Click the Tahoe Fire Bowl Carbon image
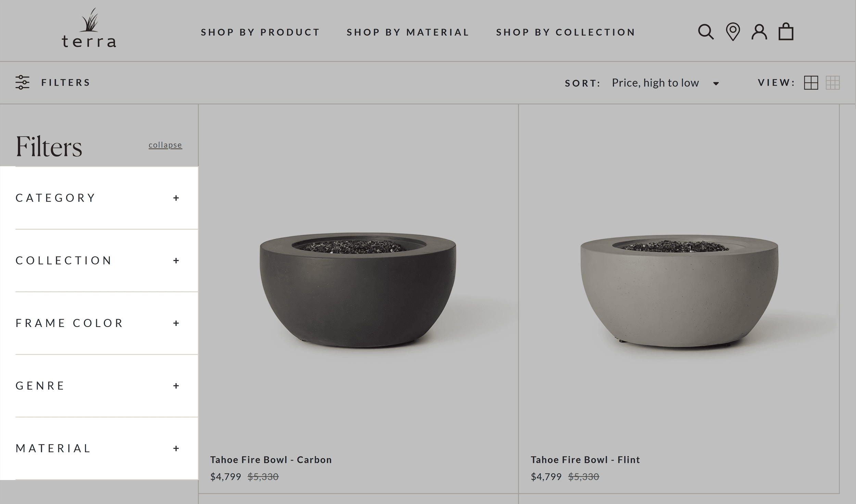This screenshot has width=856, height=504. pos(358,290)
